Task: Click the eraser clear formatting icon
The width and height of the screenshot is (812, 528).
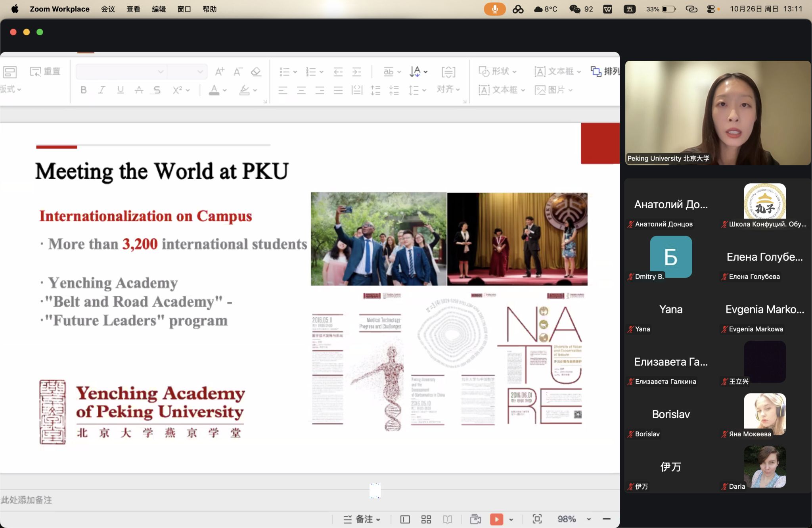Action: 256,72
